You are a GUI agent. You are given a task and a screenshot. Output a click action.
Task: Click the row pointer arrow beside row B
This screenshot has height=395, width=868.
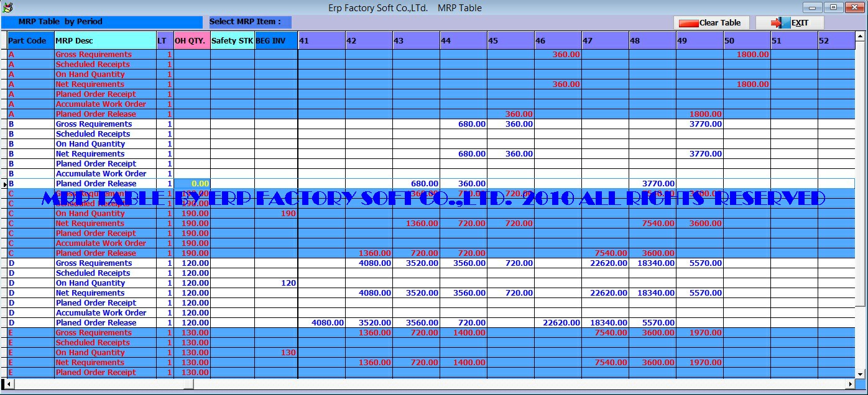[x=4, y=184]
